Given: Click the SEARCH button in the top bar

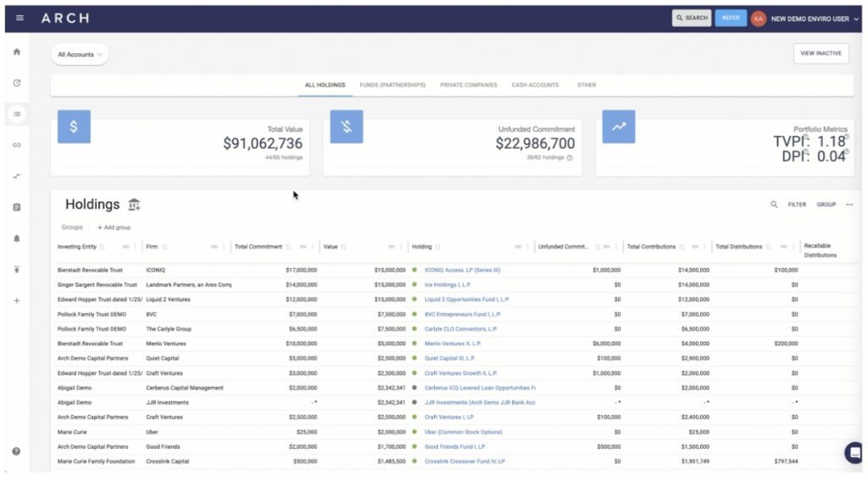Looking at the screenshot, I should click(691, 17).
